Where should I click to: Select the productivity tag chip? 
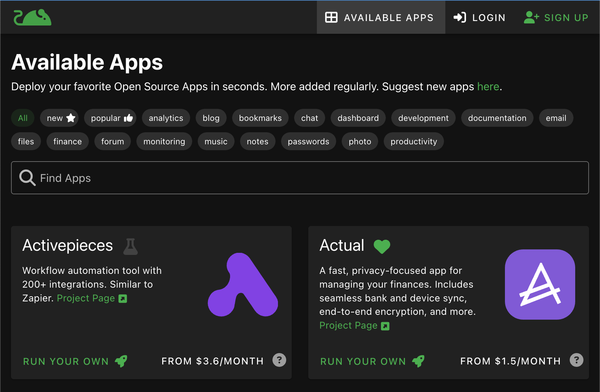pos(414,141)
